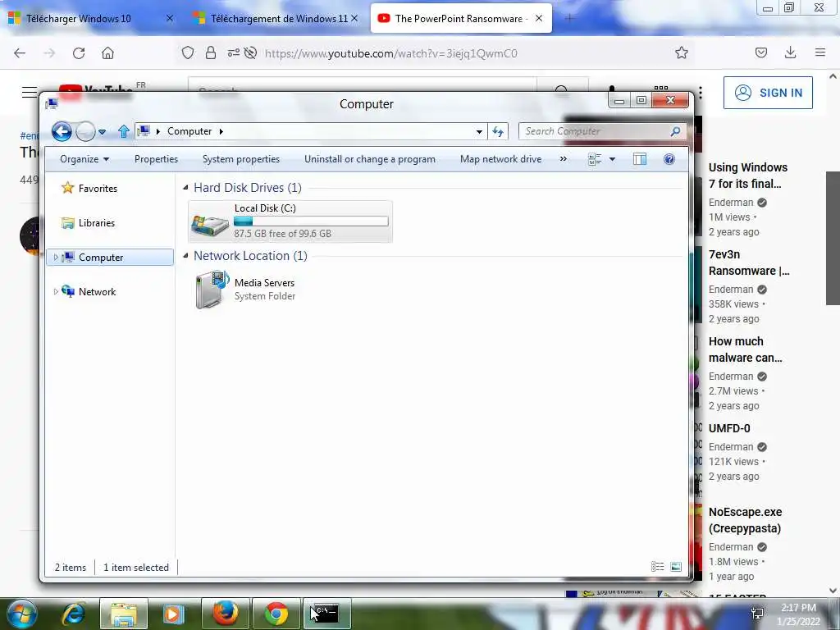Viewport: 840px width, 630px height.
Task: Click the YouTube URL in address bar
Action: tap(391, 53)
